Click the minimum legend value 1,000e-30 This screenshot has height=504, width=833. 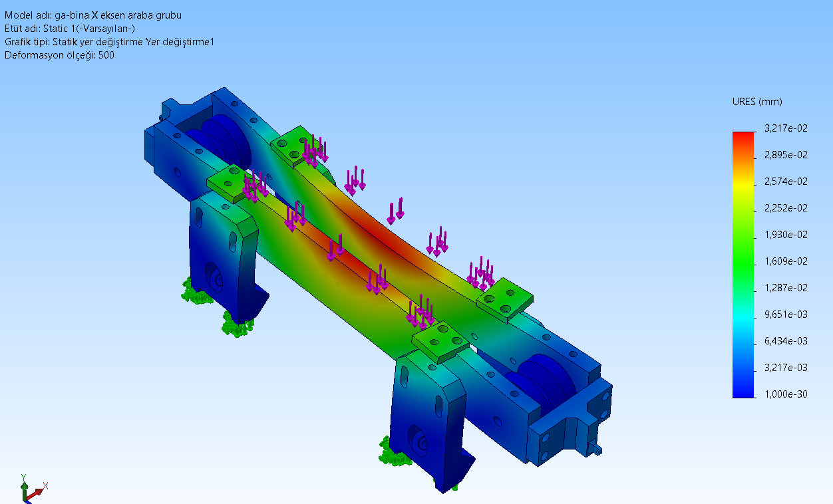[786, 394]
